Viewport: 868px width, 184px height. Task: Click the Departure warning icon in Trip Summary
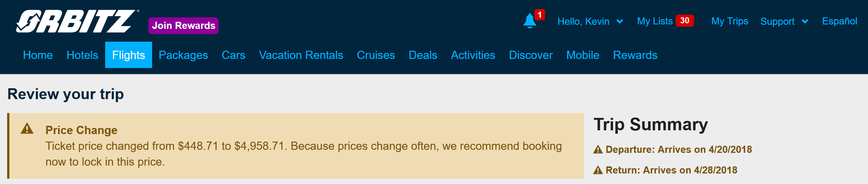point(598,150)
